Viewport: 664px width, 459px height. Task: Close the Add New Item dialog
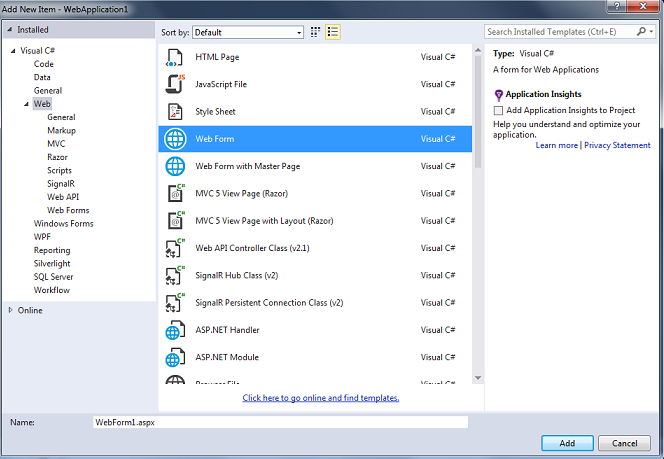pos(643,6)
